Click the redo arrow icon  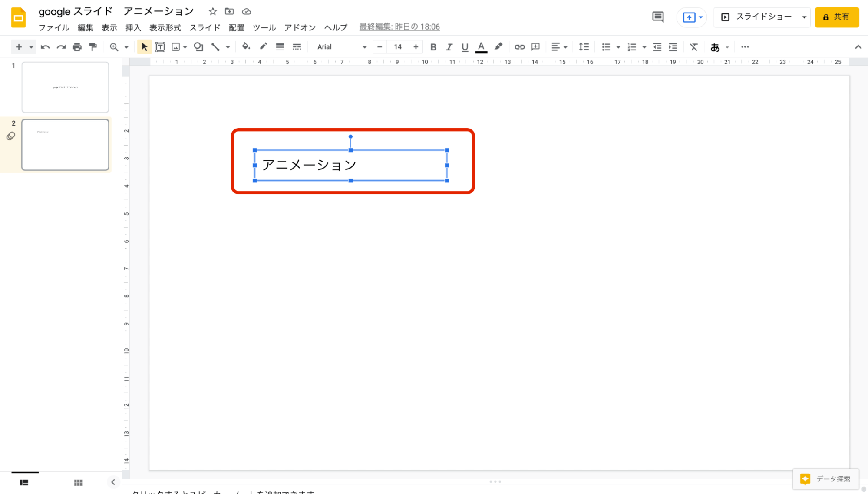click(x=61, y=47)
